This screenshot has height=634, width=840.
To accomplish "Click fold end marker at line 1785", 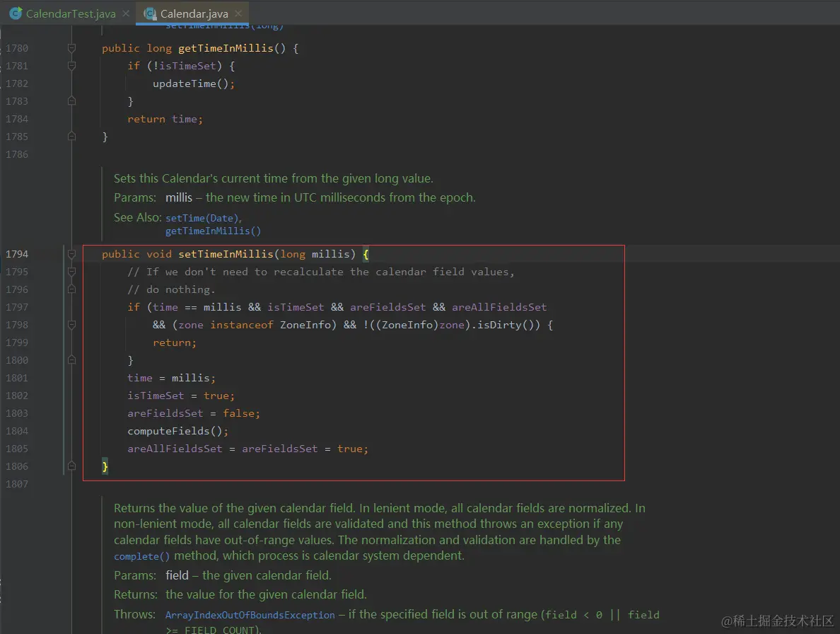I will point(72,137).
